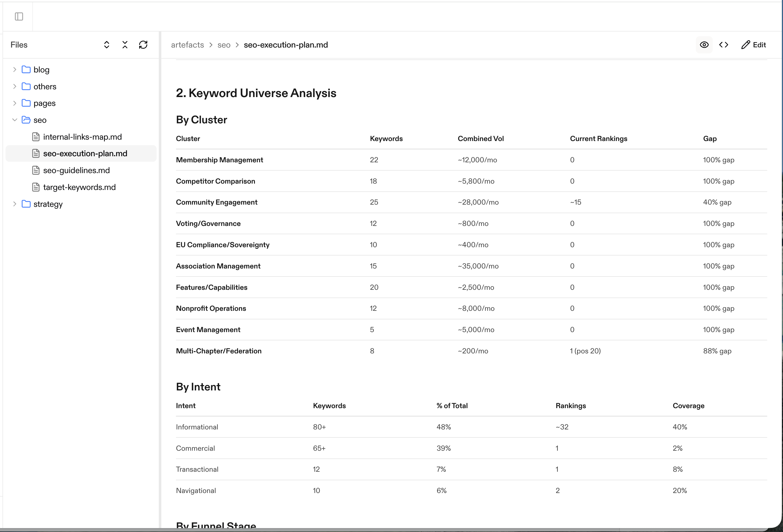The width and height of the screenshot is (783, 532).
Task: Select seo-execution-plan.md in file tree
Action: (85, 153)
